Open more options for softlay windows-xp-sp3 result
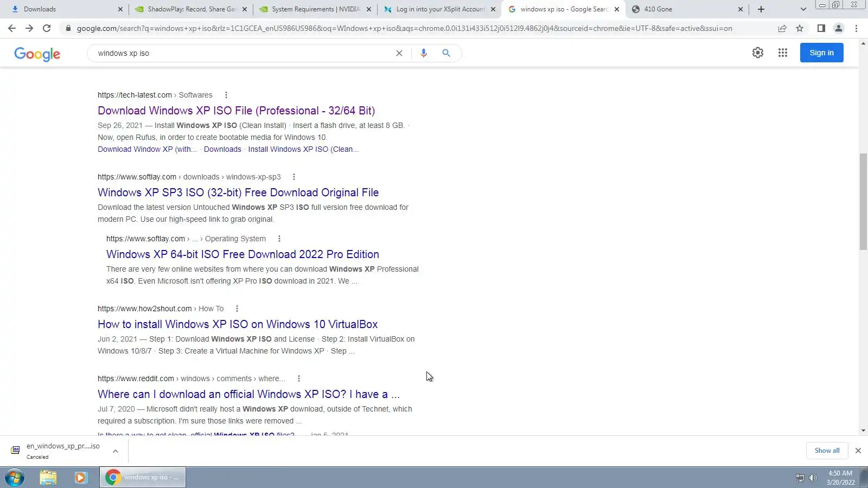Screen dimensions: 868x488 (x=294, y=177)
